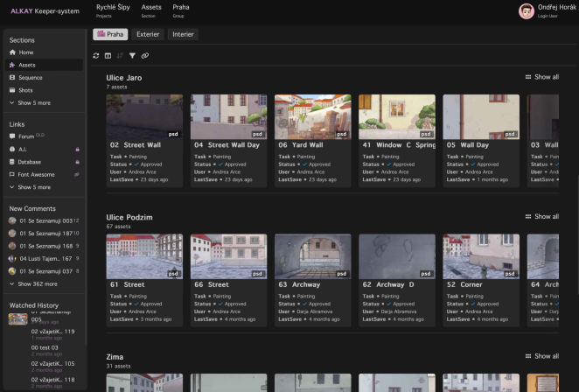Open the 06 Yard Wall thumbnail
This screenshot has height=392, width=579.
click(x=313, y=116)
